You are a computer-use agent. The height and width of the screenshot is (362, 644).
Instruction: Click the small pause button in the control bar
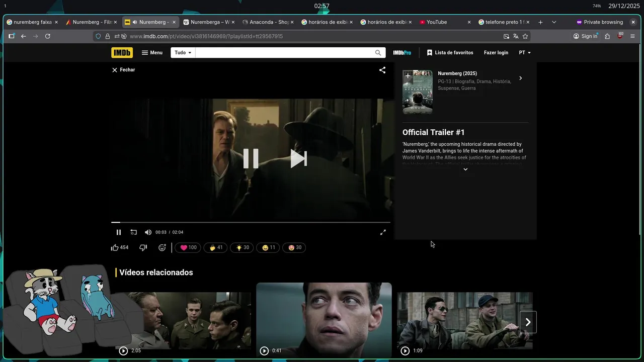[x=119, y=232]
